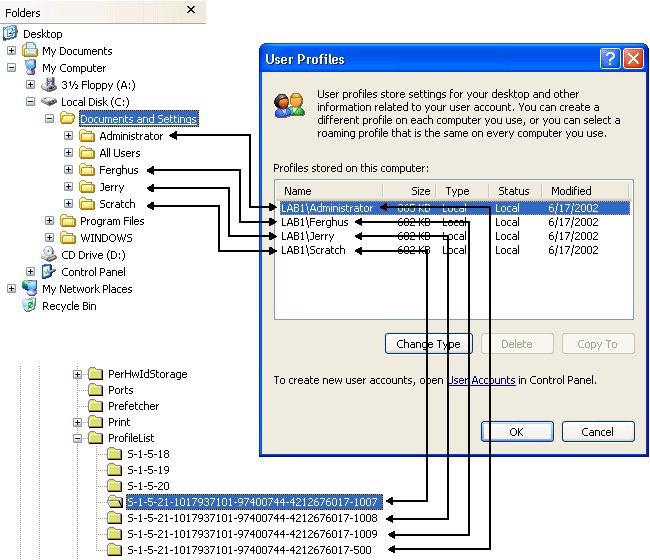Click the 3½ Floppy (A:) drive icon
Viewport: 650px width, 560px height.
[x=49, y=85]
